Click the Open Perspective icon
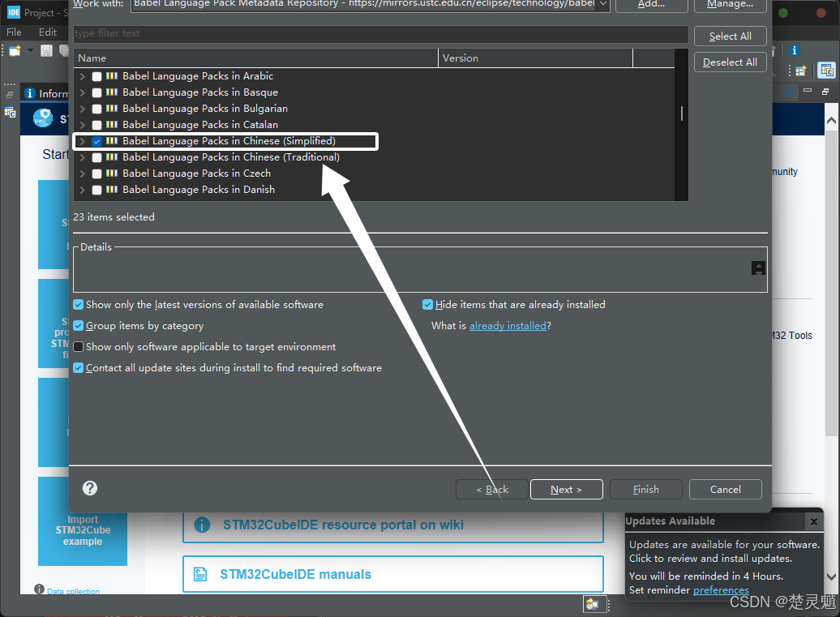 click(801, 71)
